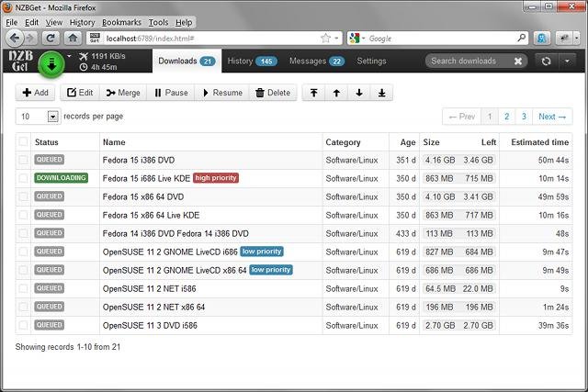
Task: Reload the page in Firefox
Action: click(51, 39)
